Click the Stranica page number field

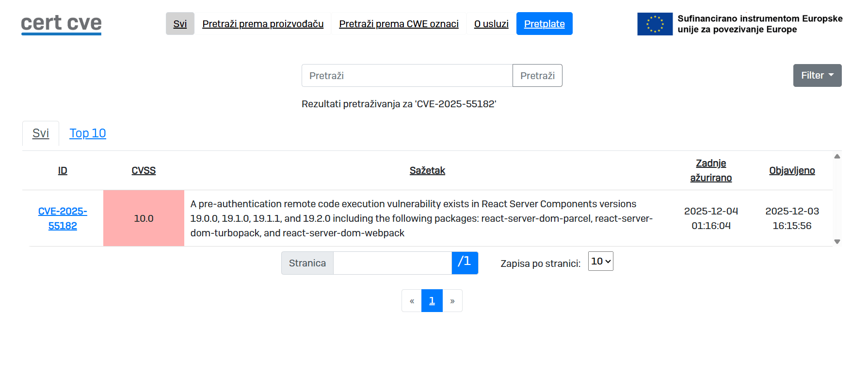[x=392, y=263]
